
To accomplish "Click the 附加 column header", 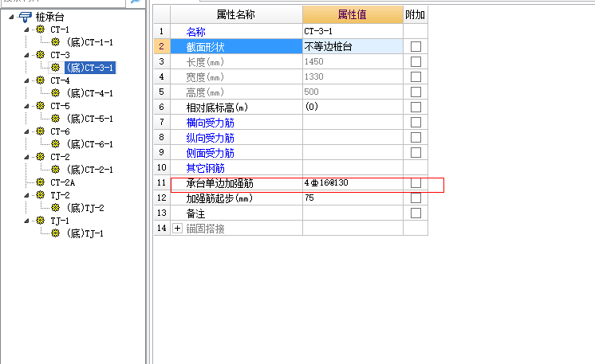I will pyautogui.click(x=415, y=15).
